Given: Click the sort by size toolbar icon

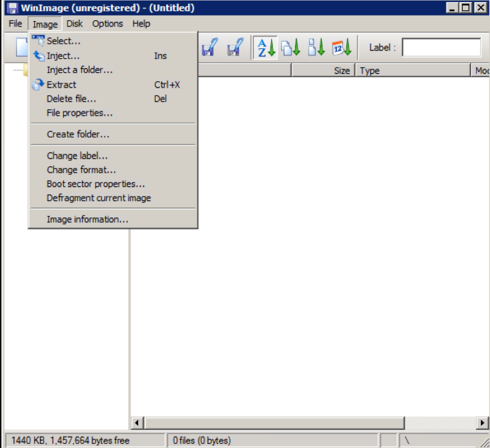Looking at the screenshot, I should tap(316, 48).
